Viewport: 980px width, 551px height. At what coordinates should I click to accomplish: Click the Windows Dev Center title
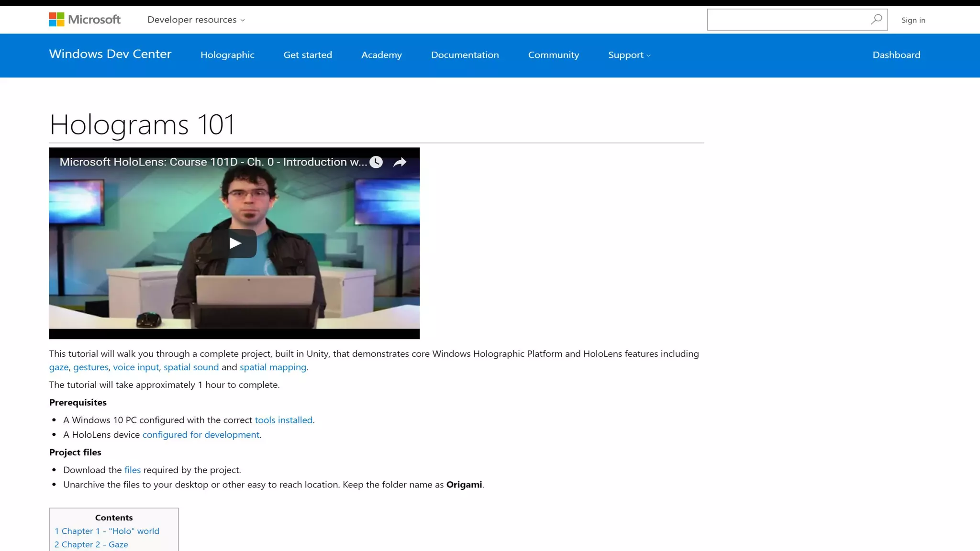pos(110,54)
